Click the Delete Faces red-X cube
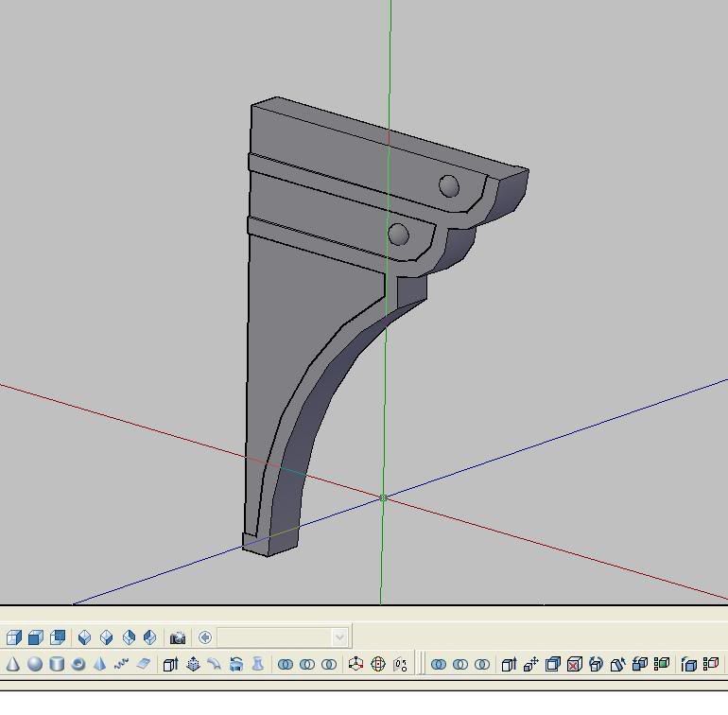The height and width of the screenshot is (715, 728). tap(574, 665)
